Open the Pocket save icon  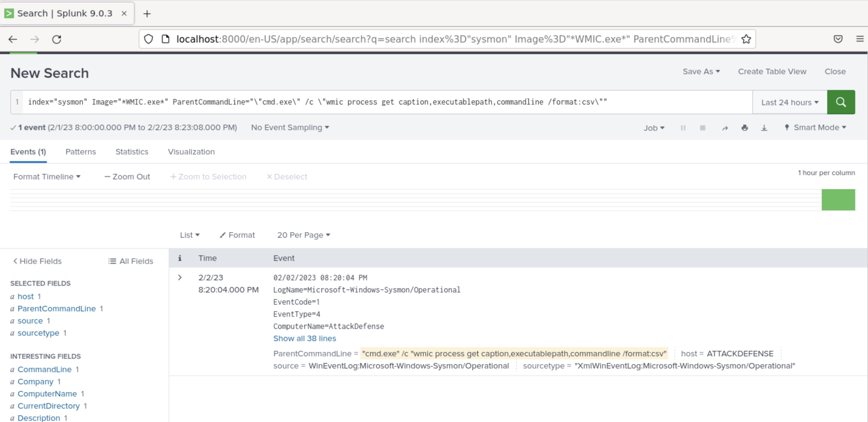tap(838, 39)
